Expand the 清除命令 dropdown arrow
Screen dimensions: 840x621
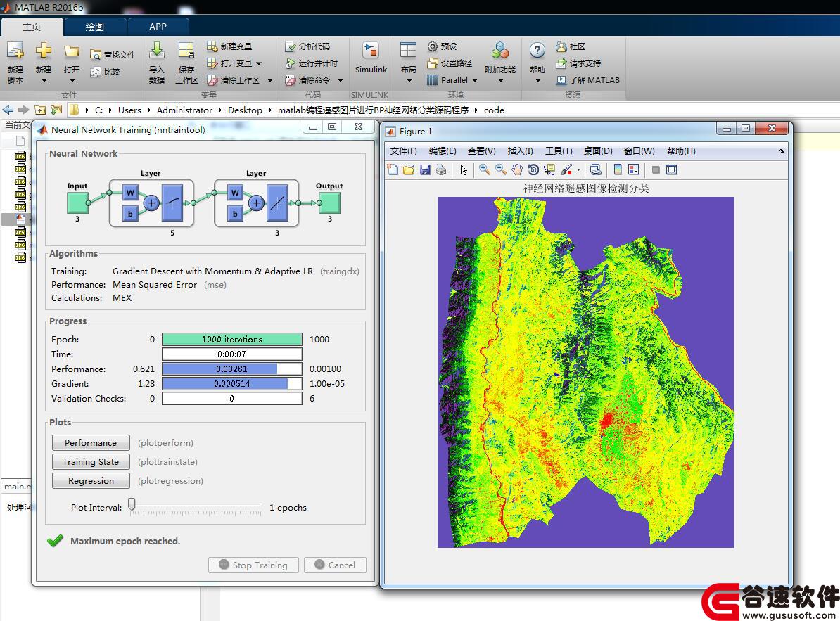(x=341, y=80)
